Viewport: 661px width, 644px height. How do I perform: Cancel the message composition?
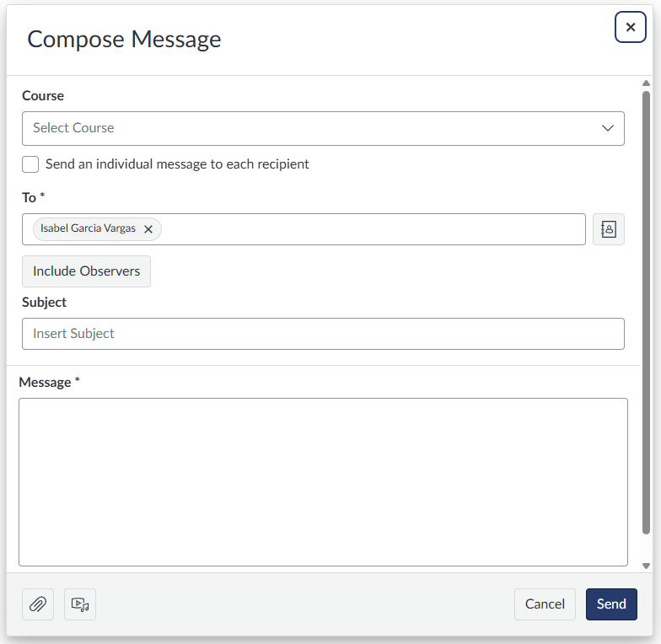[x=545, y=604]
